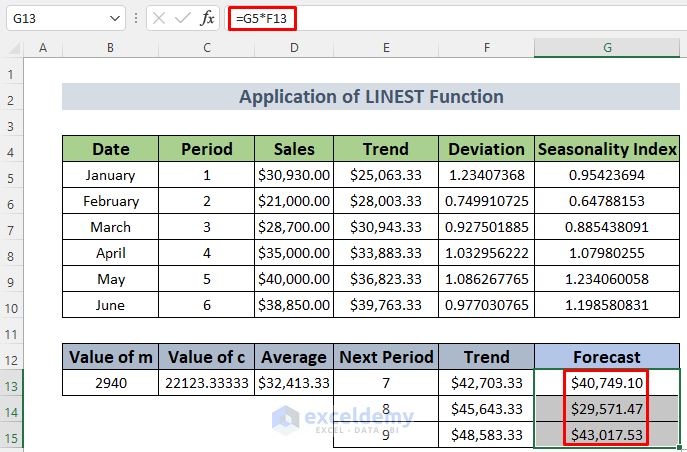Click the Cancel X icon in formula bar
Screen dimensions: 687x452
(x=161, y=18)
